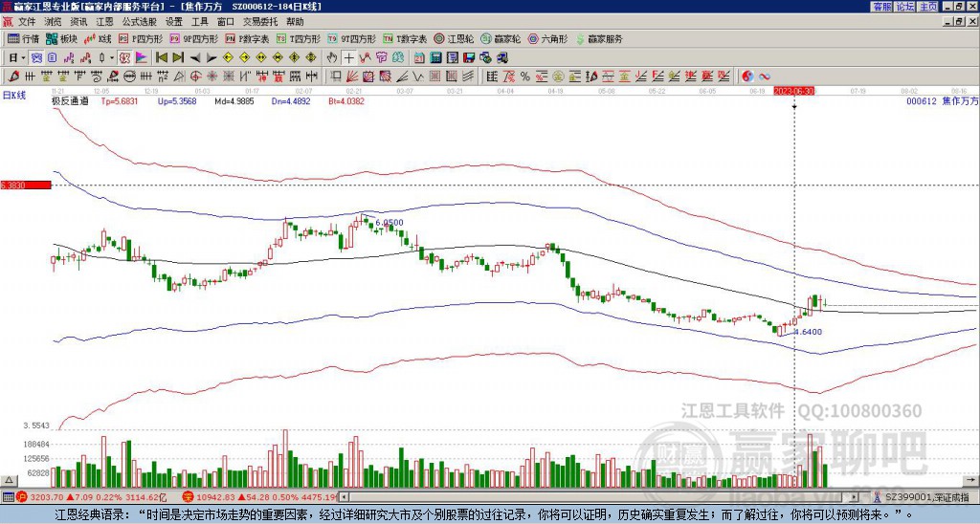Screen dimensions: 980x524
Task: Open the P数字表 tool
Action: click(x=247, y=38)
